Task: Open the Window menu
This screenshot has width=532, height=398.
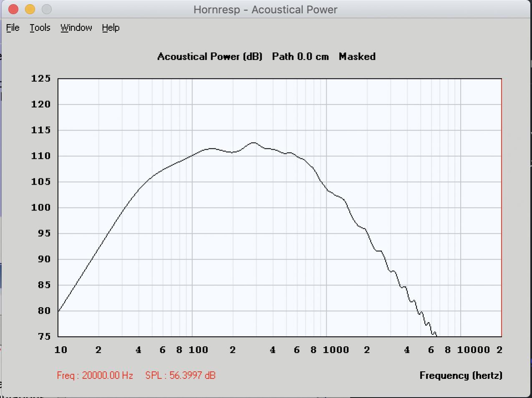Action: (76, 28)
